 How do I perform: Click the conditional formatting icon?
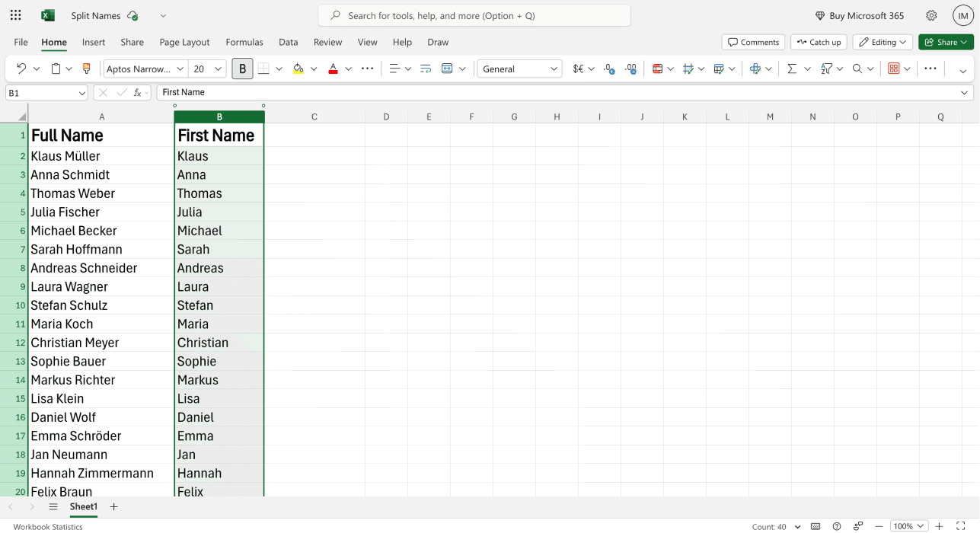pos(656,69)
